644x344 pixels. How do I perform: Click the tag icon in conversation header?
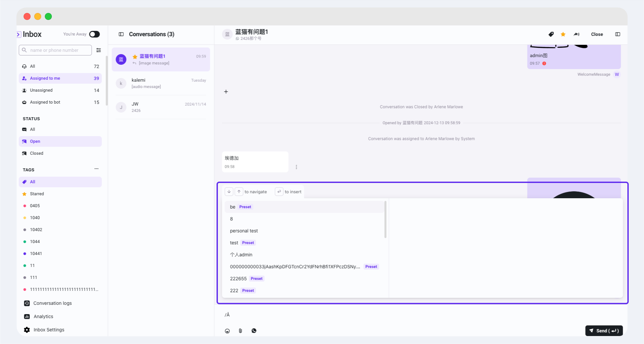click(x=551, y=34)
